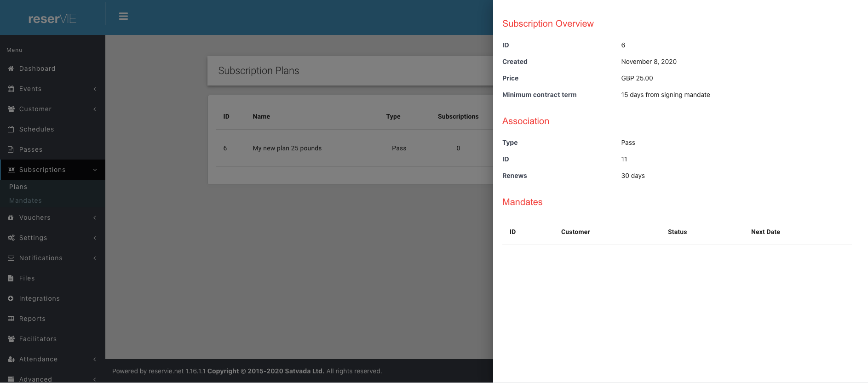Click the Facilitators people icon
This screenshot has width=868, height=383.
pyautogui.click(x=11, y=339)
